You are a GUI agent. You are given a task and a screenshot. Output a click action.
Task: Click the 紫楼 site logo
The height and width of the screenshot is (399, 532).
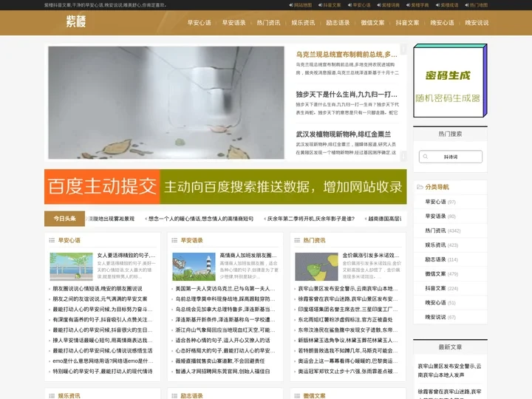(76, 21)
